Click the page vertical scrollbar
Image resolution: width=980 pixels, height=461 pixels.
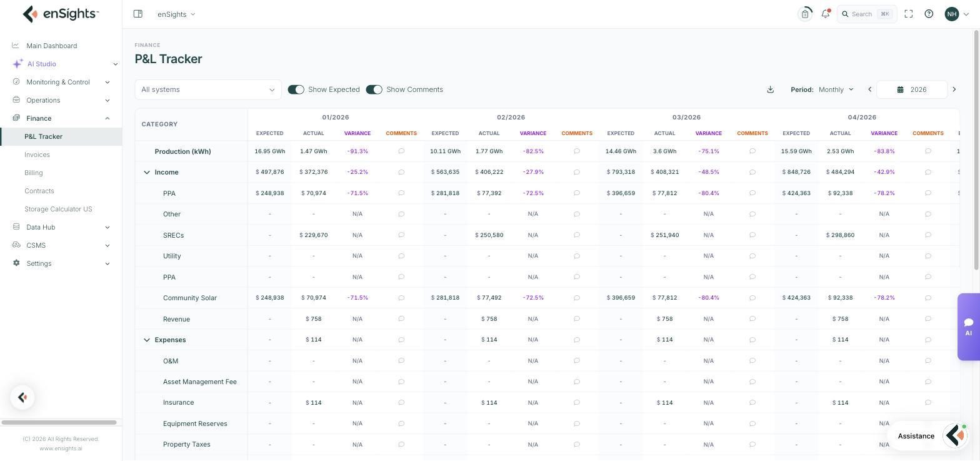(x=976, y=150)
